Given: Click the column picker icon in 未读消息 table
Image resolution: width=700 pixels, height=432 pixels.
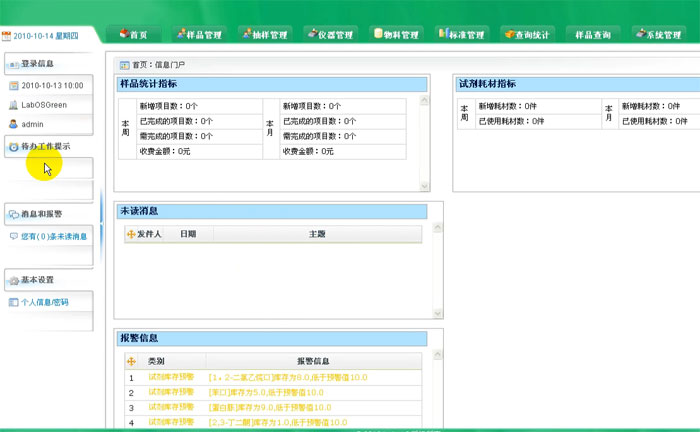Looking at the screenshot, I should (130, 234).
